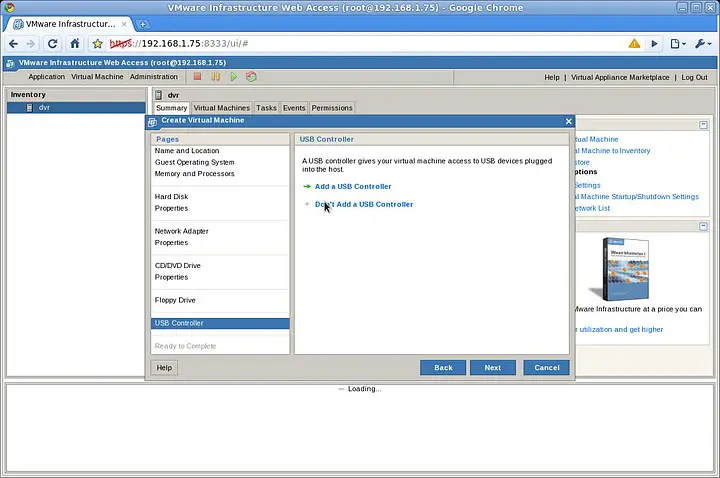The image size is (720, 478).
Task: Reload the page with the refresh icon
Action: (x=52, y=44)
